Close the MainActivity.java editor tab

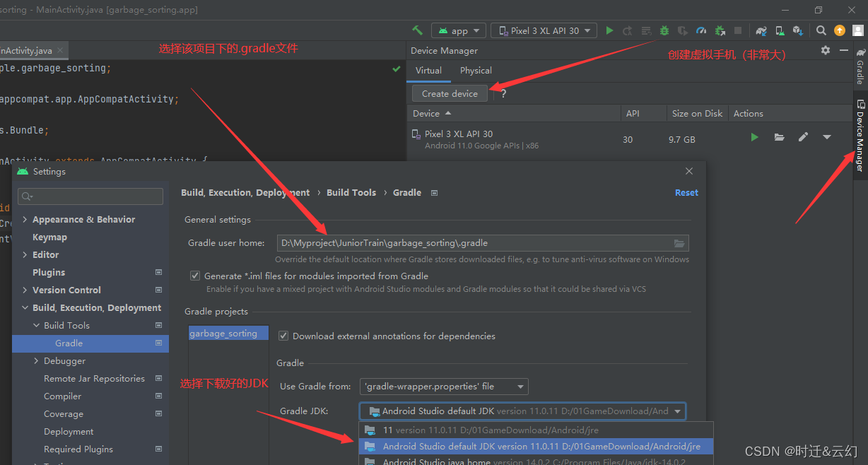pyautogui.click(x=60, y=51)
